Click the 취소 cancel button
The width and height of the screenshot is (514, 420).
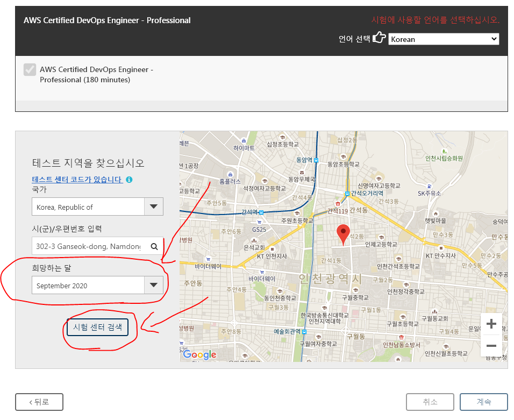tap(430, 402)
